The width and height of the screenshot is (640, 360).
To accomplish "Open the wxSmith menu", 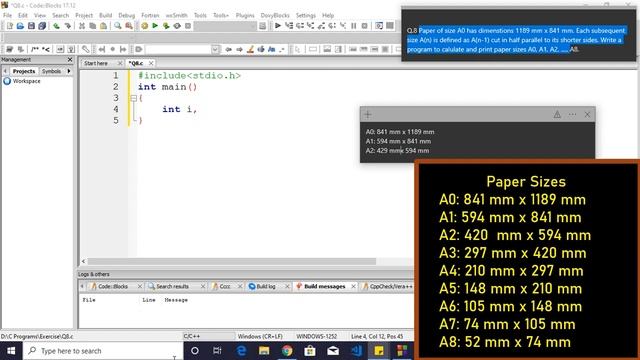I will click(176, 15).
